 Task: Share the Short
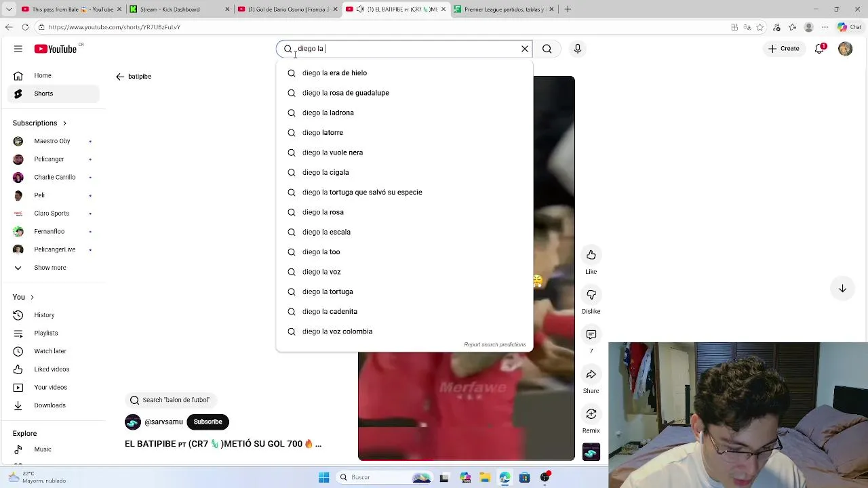591,374
